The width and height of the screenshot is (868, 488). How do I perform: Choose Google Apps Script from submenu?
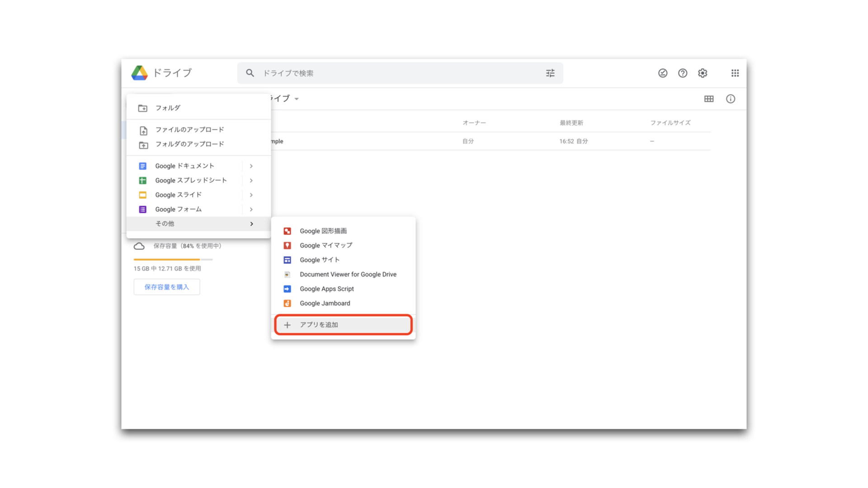coord(344,289)
